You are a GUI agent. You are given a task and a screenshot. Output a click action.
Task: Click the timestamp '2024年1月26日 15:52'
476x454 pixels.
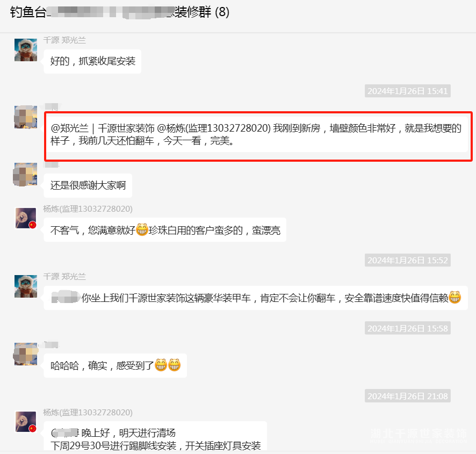click(x=407, y=260)
